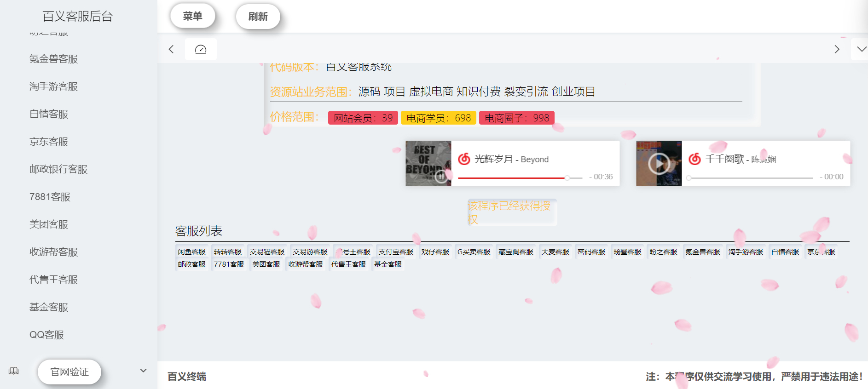
Task: Select 美团客服 in sidebar menu
Action: click(x=49, y=224)
